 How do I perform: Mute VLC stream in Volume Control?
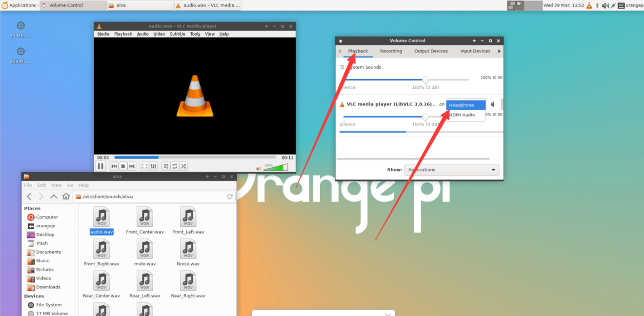point(494,104)
